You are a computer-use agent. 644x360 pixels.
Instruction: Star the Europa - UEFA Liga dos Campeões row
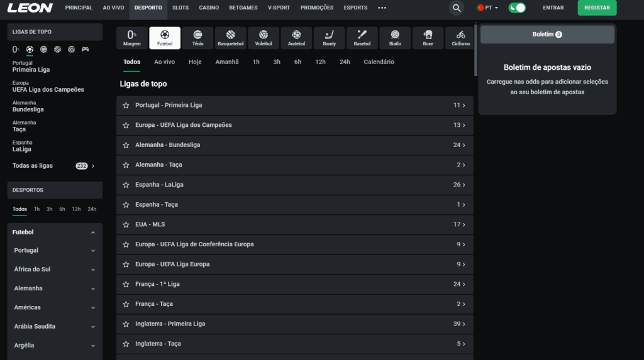click(x=126, y=125)
